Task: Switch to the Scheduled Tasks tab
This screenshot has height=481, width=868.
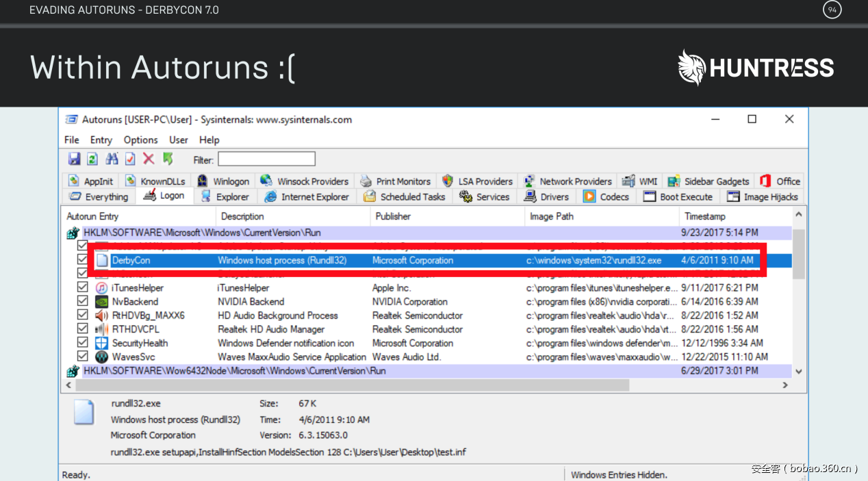Action: pos(405,197)
